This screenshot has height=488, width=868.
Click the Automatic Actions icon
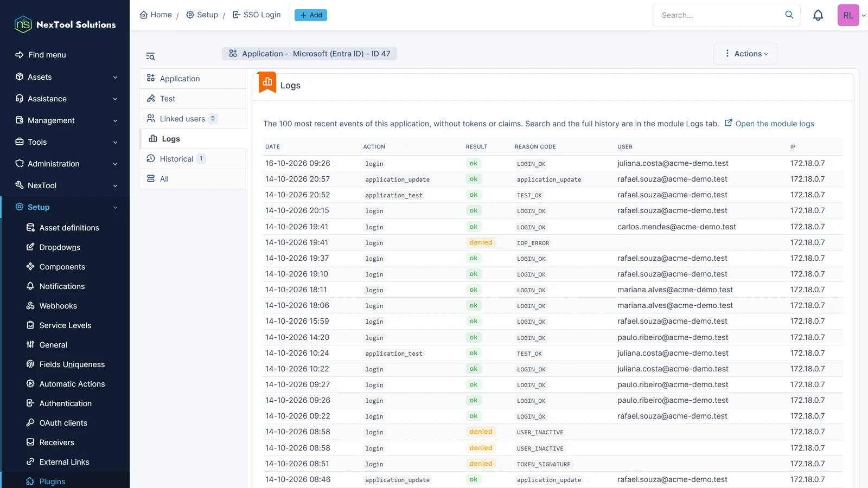click(x=30, y=384)
